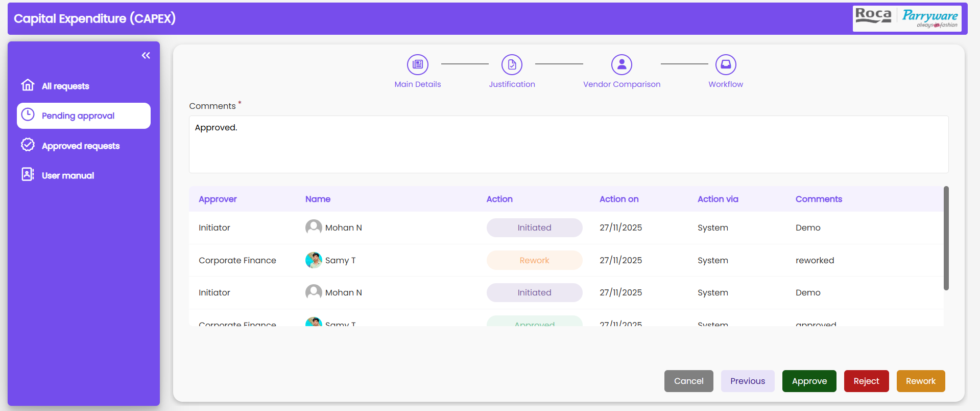
Task: Open the All requests menu item
Action: 65,86
